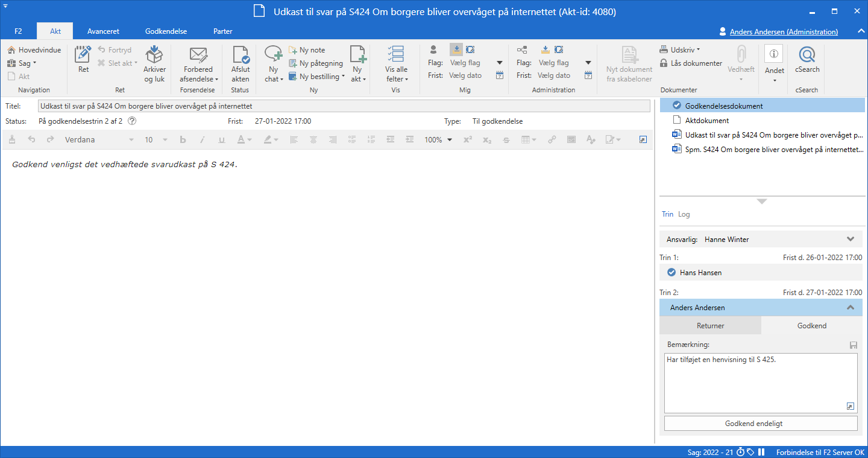
Task: Start a Ny chat
Action: point(274,64)
